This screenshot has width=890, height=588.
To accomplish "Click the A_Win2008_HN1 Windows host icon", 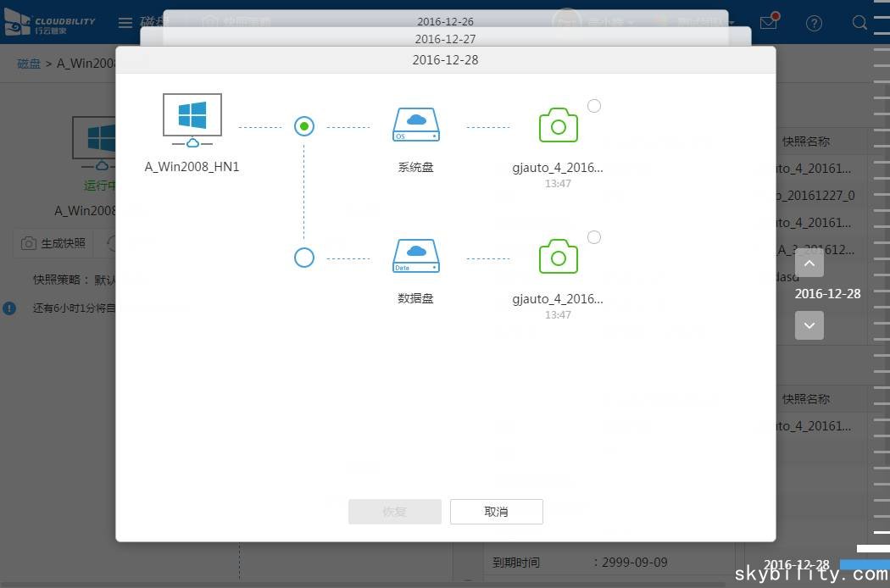I will (192, 120).
